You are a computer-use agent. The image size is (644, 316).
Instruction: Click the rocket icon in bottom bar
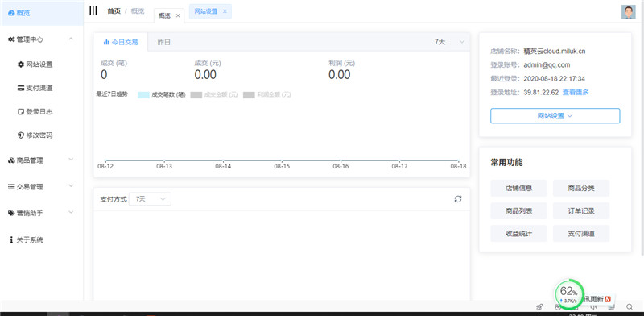pyautogui.click(x=539, y=306)
